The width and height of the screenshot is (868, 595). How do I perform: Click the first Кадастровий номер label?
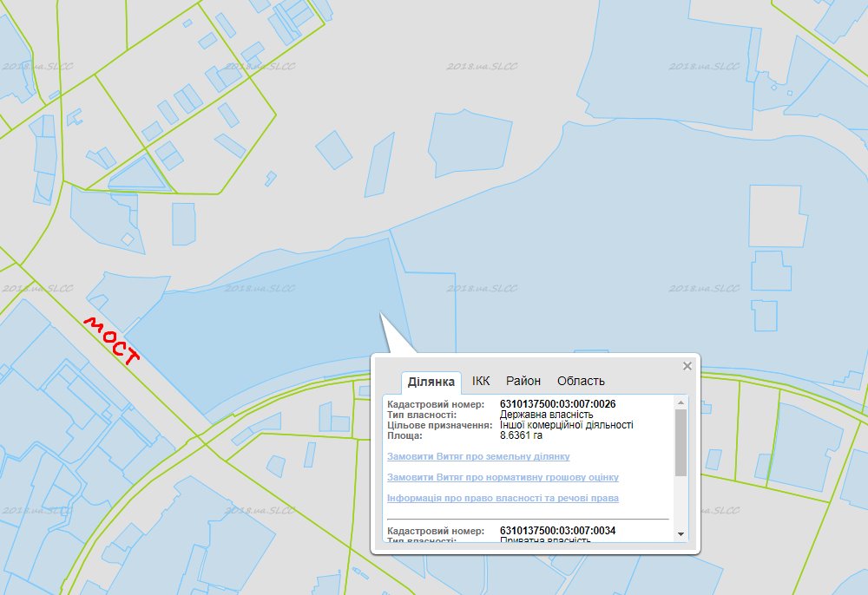coord(436,404)
